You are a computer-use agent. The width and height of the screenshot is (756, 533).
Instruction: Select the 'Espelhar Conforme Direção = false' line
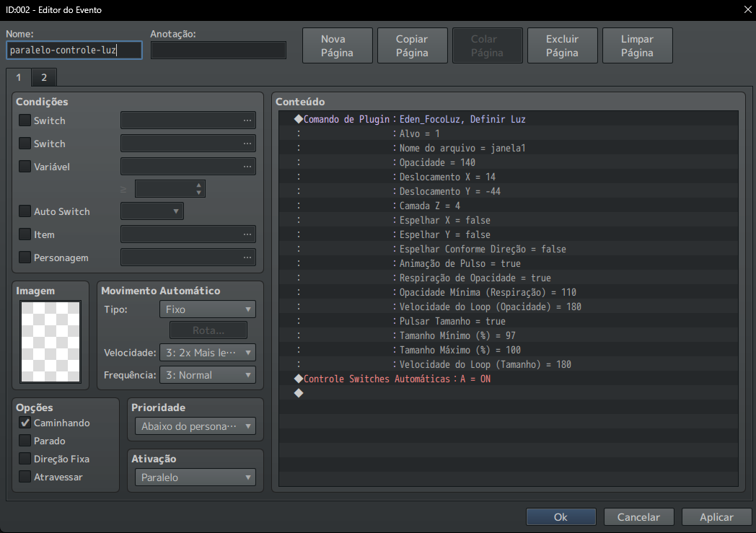coord(508,249)
